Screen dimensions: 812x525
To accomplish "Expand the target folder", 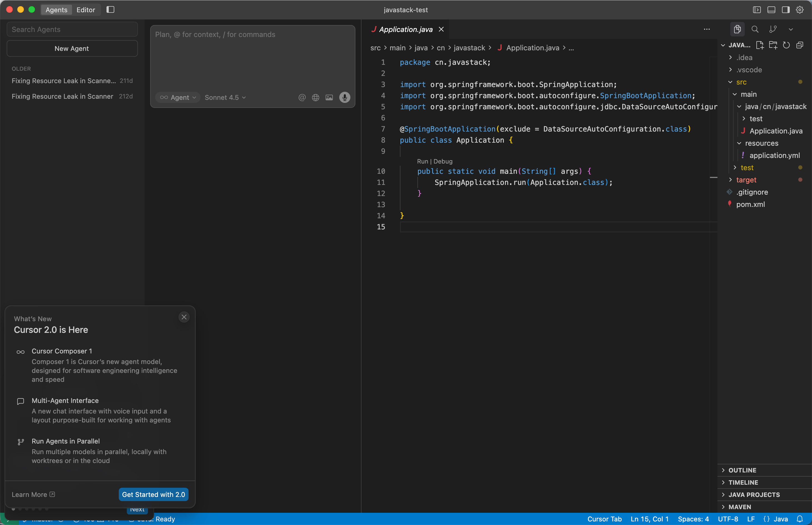I will pos(746,180).
